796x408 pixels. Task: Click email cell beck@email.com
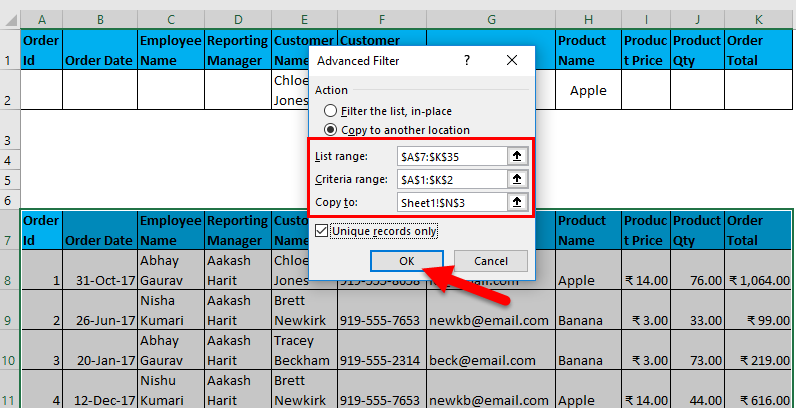coord(491,350)
